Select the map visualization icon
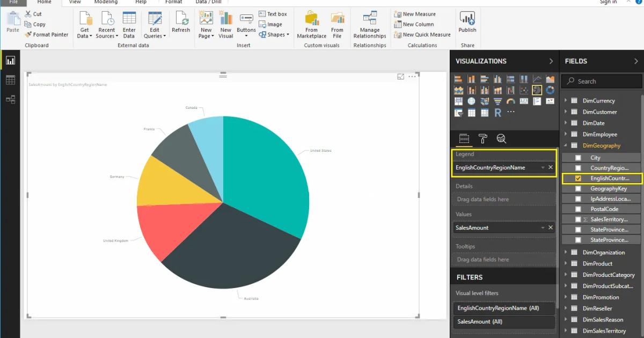The height and width of the screenshot is (338, 644). click(x=471, y=101)
